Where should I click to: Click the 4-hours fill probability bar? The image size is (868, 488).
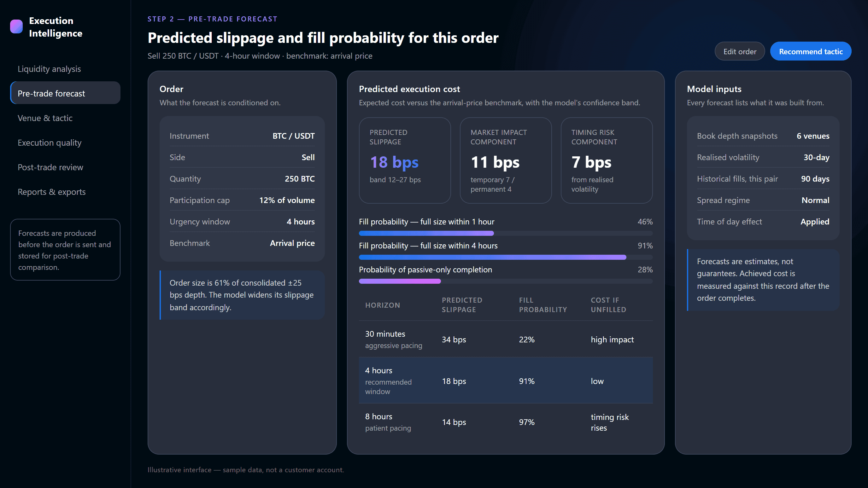506,257
